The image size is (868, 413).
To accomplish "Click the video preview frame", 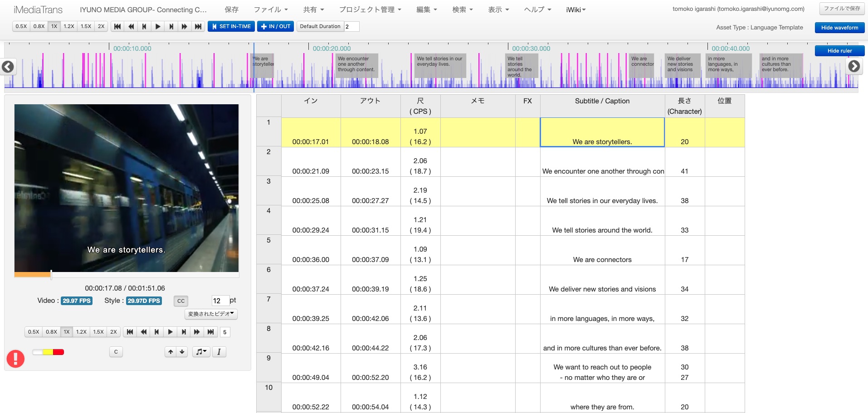I will [x=127, y=188].
